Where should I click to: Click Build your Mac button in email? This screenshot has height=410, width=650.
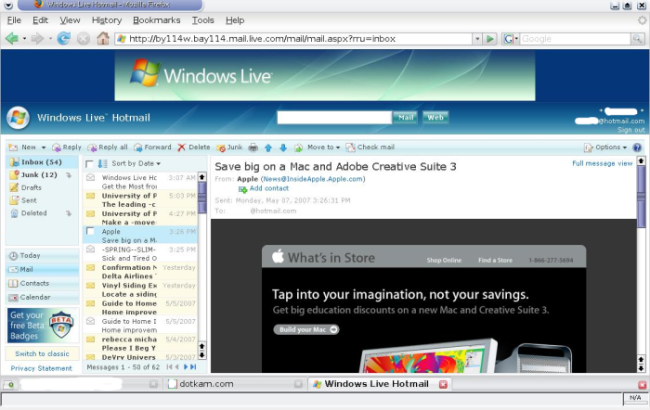306,330
